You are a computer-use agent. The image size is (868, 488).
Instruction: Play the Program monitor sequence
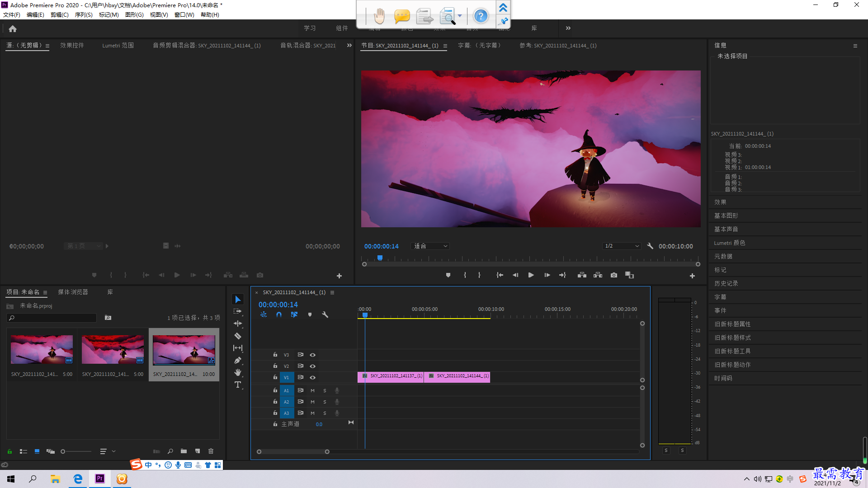(x=531, y=275)
